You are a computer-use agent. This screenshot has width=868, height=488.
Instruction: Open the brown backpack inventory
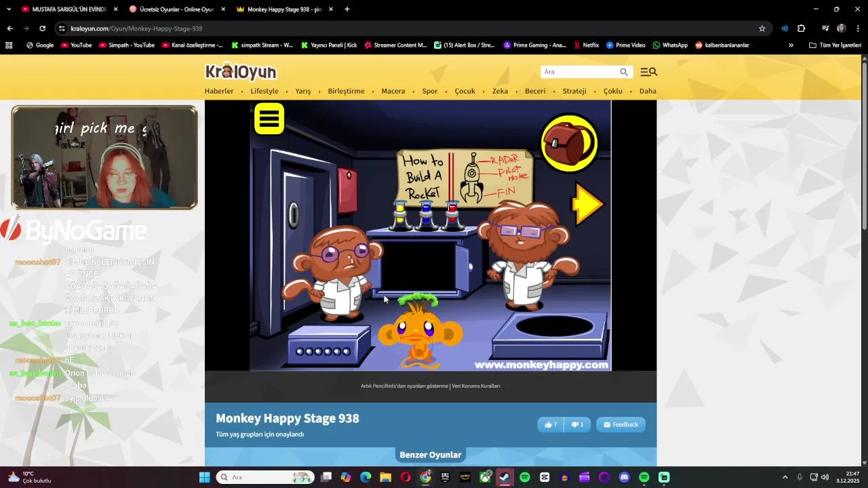click(x=569, y=142)
